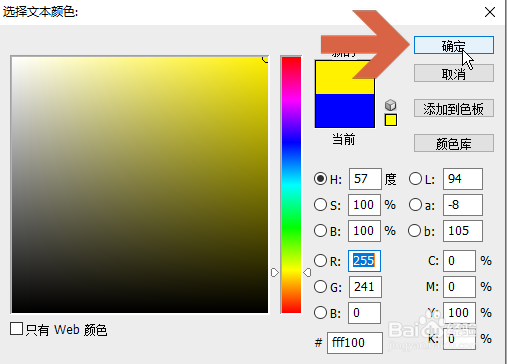Click the 确定 button
The height and width of the screenshot is (364, 507).
454,45
